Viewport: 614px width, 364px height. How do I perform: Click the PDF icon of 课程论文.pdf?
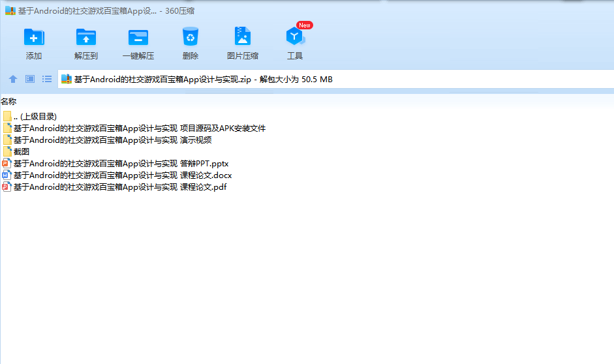coord(7,187)
